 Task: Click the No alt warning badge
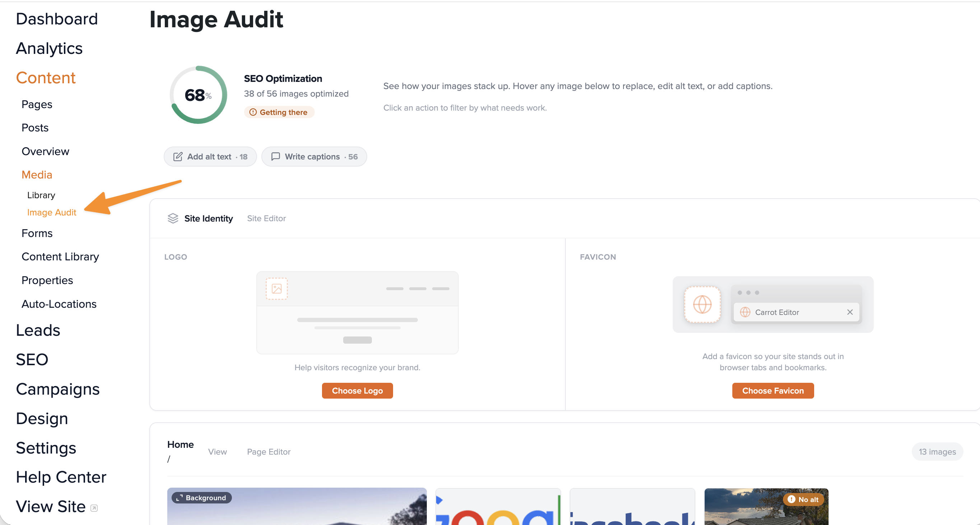803,500
